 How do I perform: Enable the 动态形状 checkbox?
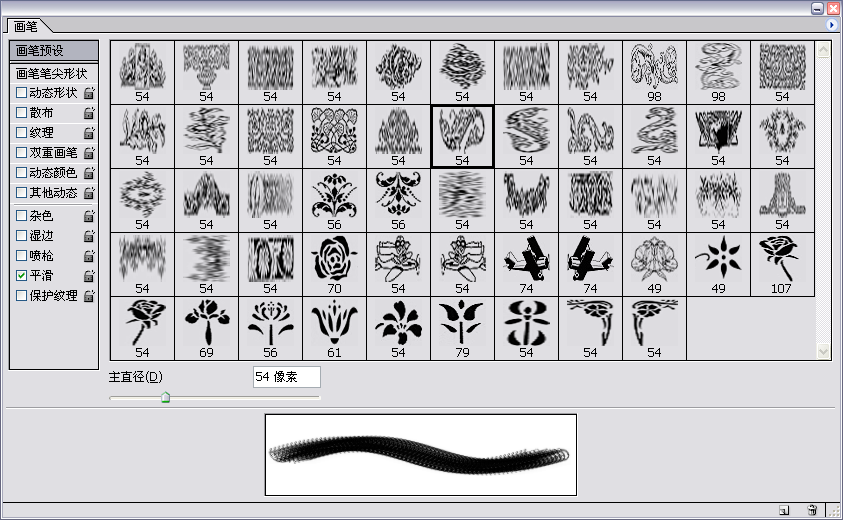coord(22,92)
